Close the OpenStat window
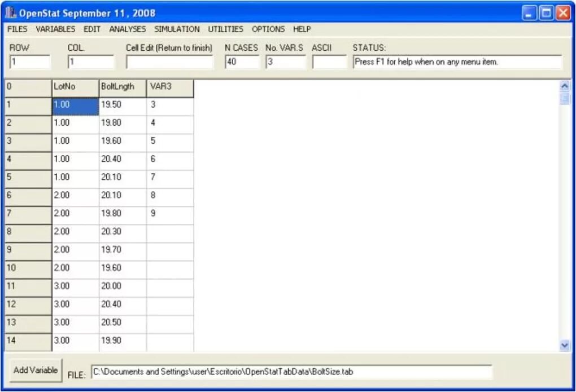The height and width of the screenshot is (392, 576). [563, 13]
